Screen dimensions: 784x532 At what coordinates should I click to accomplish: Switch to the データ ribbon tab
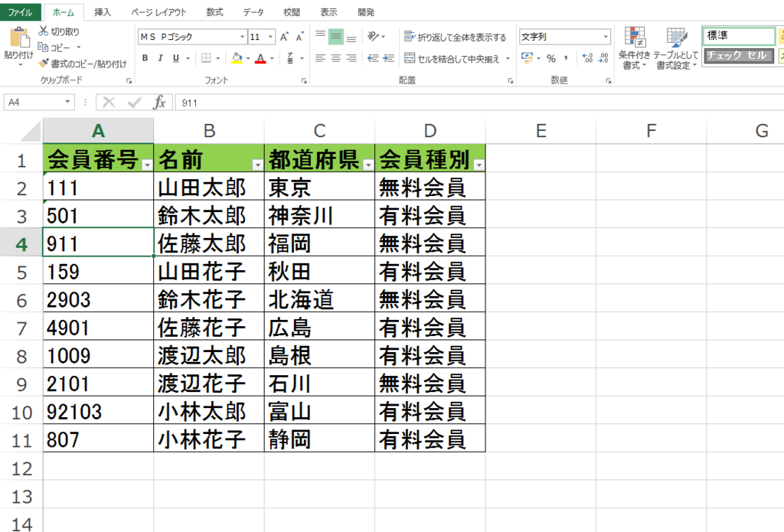[253, 11]
